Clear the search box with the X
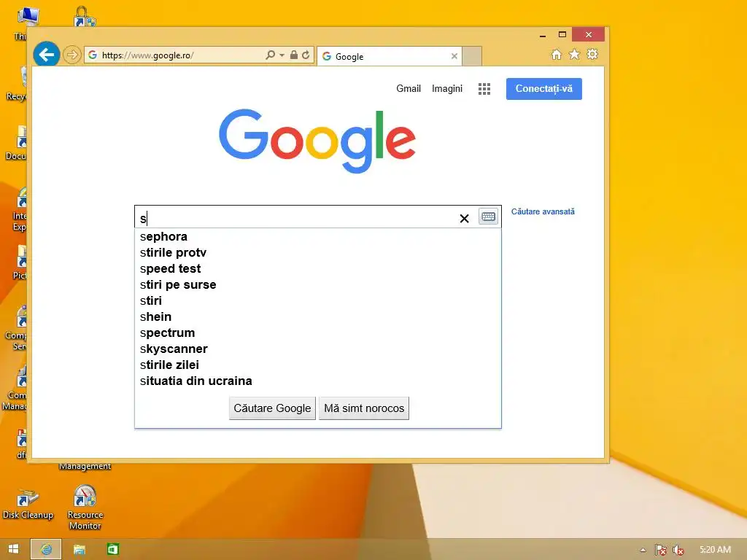Image resolution: width=747 pixels, height=560 pixels. 464,219
